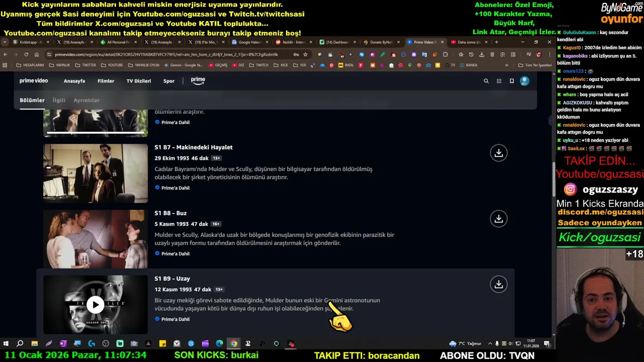The width and height of the screenshot is (644, 362).
Task: Open the Sticky Notes taskbar icon
Action: coord(163,344)
